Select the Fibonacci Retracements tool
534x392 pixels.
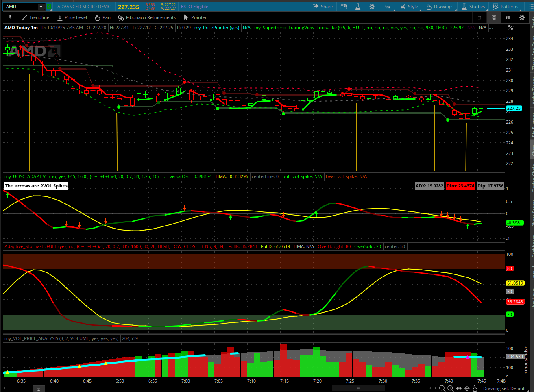(x=147, y=17)
